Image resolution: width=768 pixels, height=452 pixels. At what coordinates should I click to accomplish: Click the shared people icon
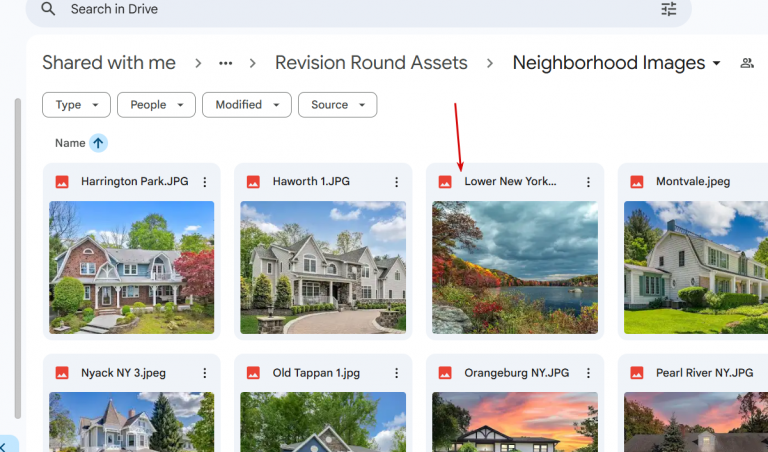(x=746, y=63)
